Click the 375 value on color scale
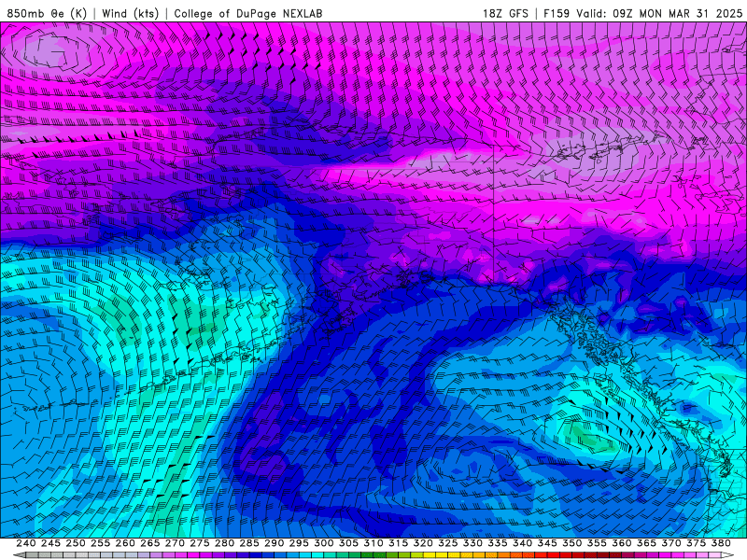 click(696, 543)
